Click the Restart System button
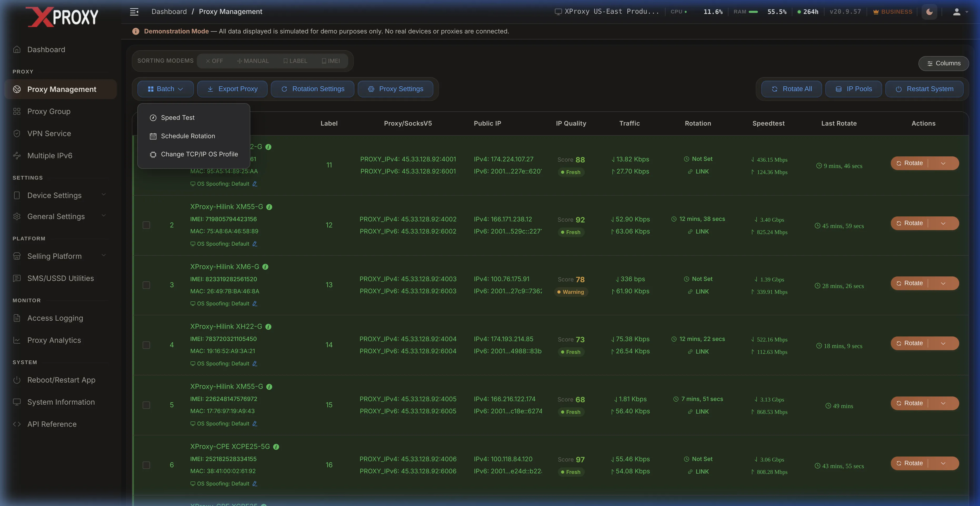980x506 pixels. (924, 89)
